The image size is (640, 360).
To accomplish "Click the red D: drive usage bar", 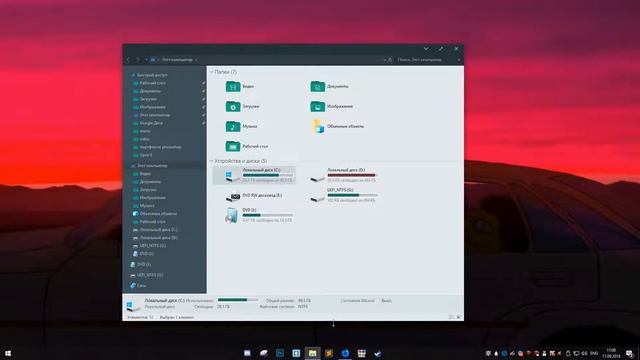I will [x=352, y=175].
